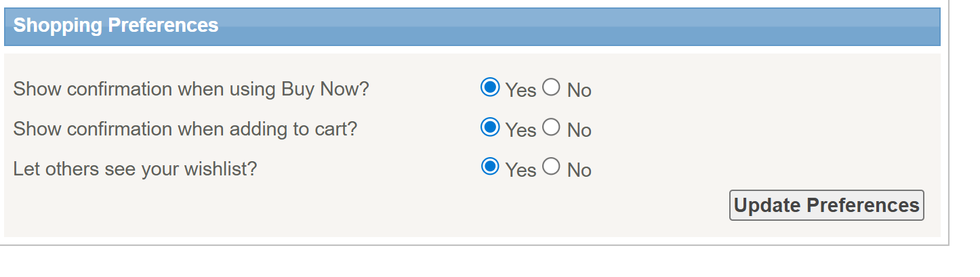Click the "Yes" text in the wishlist row

(520, 170)
